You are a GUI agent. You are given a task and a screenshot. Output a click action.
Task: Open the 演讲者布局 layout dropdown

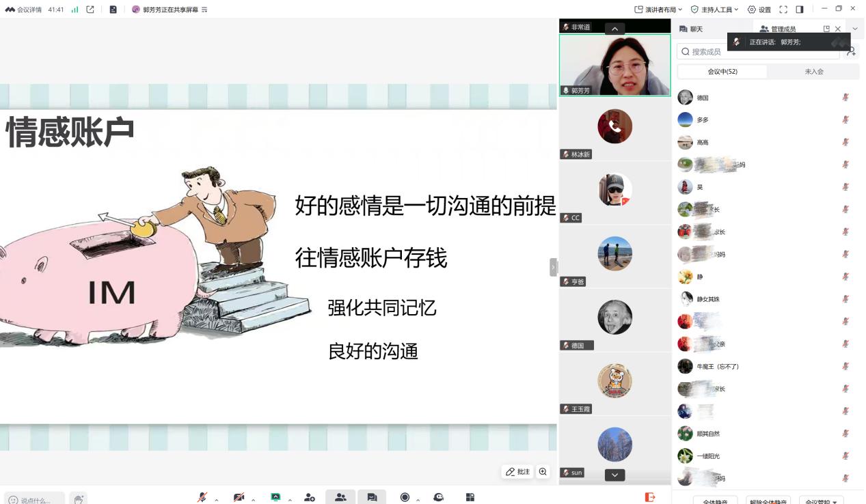click(x=658, y=10)
